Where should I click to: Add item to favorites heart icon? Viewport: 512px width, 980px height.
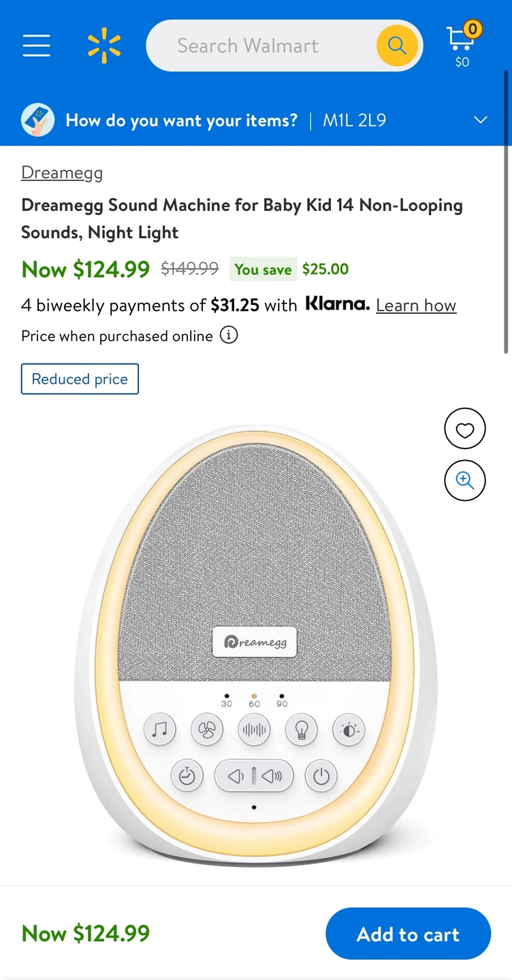coord(464,429)
